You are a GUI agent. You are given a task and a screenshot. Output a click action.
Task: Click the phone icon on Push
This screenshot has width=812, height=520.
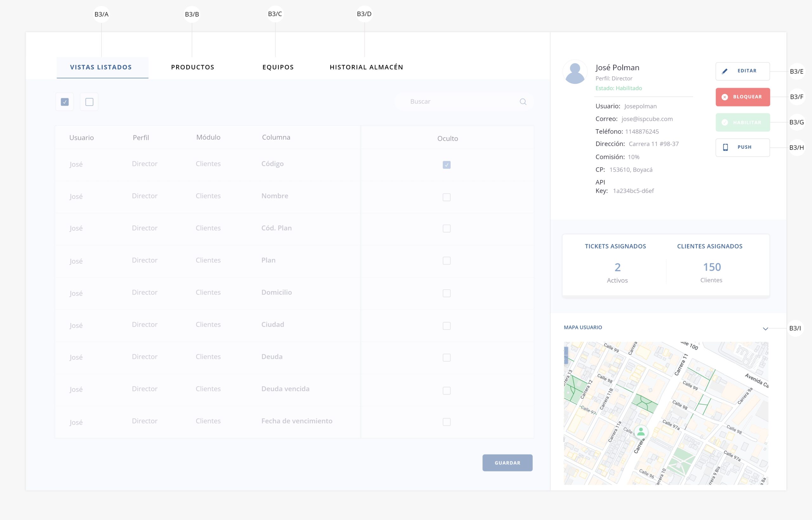[725, 147]
